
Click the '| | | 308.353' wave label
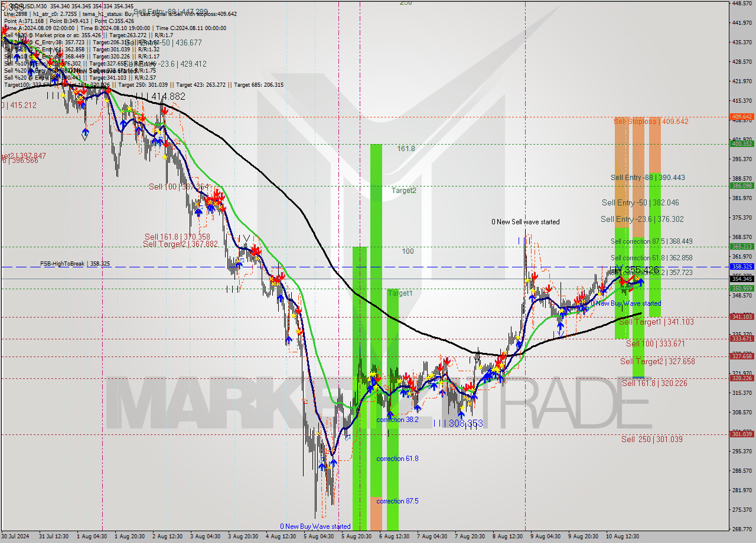[x=458, y=424]
